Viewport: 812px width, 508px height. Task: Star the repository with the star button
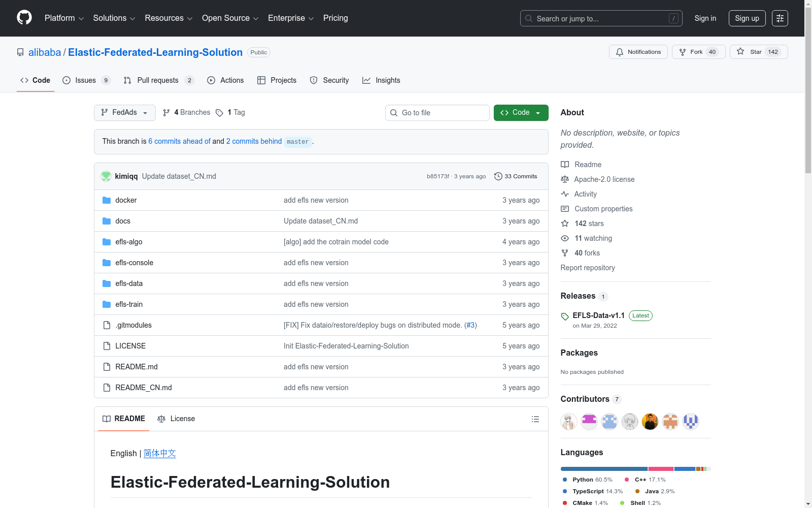[x=759, y=52]
